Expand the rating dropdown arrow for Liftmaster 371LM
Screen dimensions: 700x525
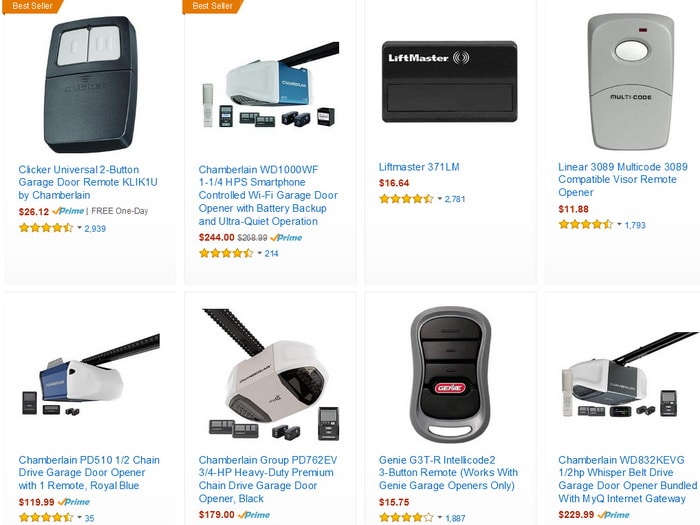click(x=440, y=199)
